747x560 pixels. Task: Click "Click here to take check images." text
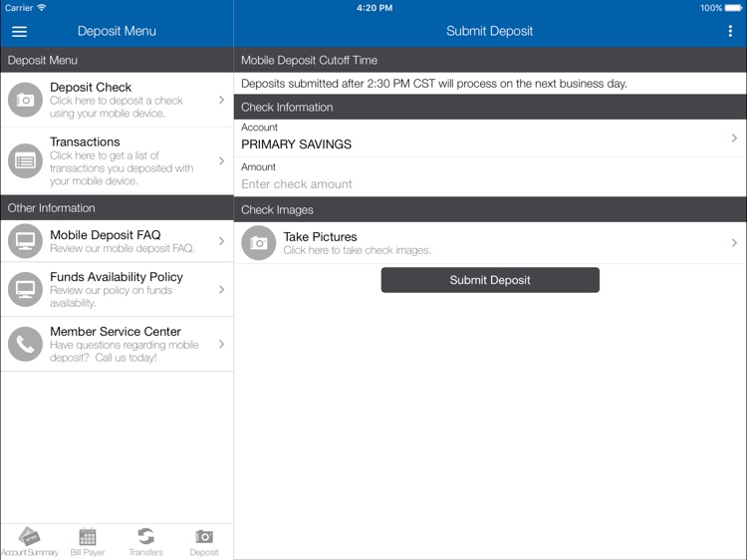[358, 250]
